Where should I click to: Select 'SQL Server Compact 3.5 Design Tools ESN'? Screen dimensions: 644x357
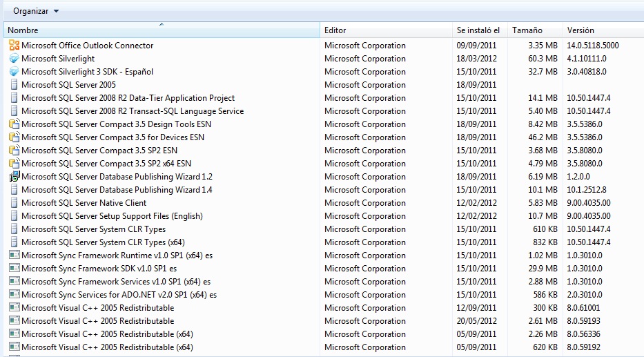pyautogui.click(x=116, y=124)
